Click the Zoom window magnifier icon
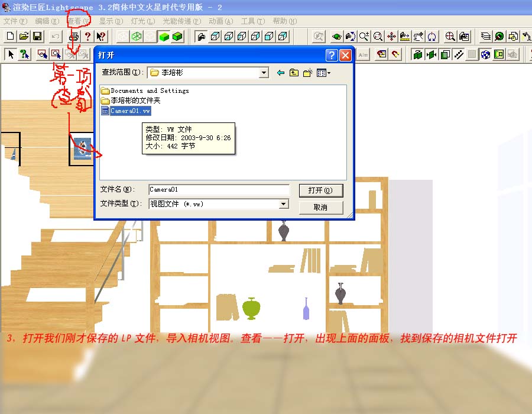The width and height of the screenshot is (532, 414). click(378, 36)
